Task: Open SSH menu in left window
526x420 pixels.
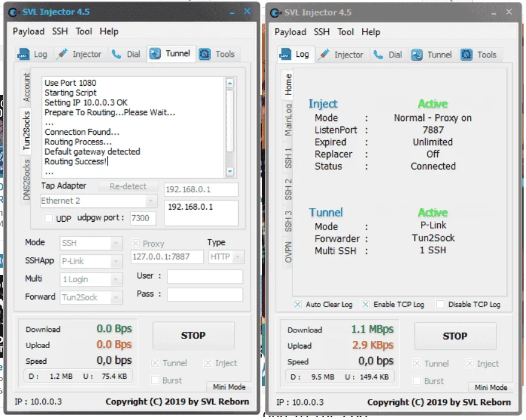Action: point(60,31)
